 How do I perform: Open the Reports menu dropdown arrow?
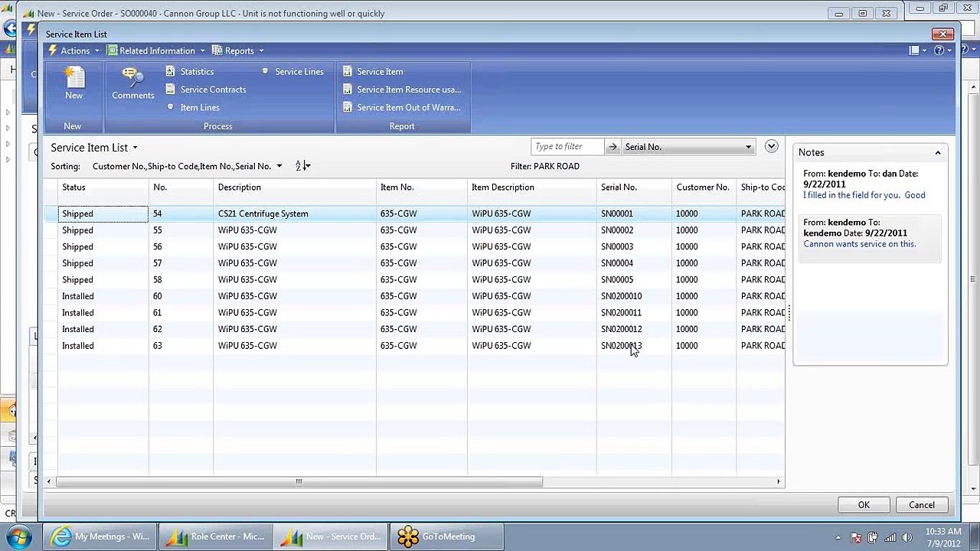point(261,51)
